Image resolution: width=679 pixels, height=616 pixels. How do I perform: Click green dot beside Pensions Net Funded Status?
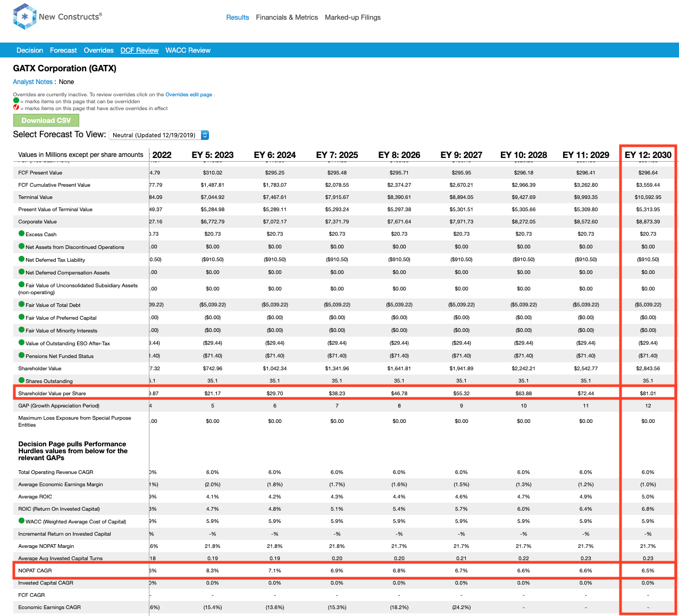(22, 355)
